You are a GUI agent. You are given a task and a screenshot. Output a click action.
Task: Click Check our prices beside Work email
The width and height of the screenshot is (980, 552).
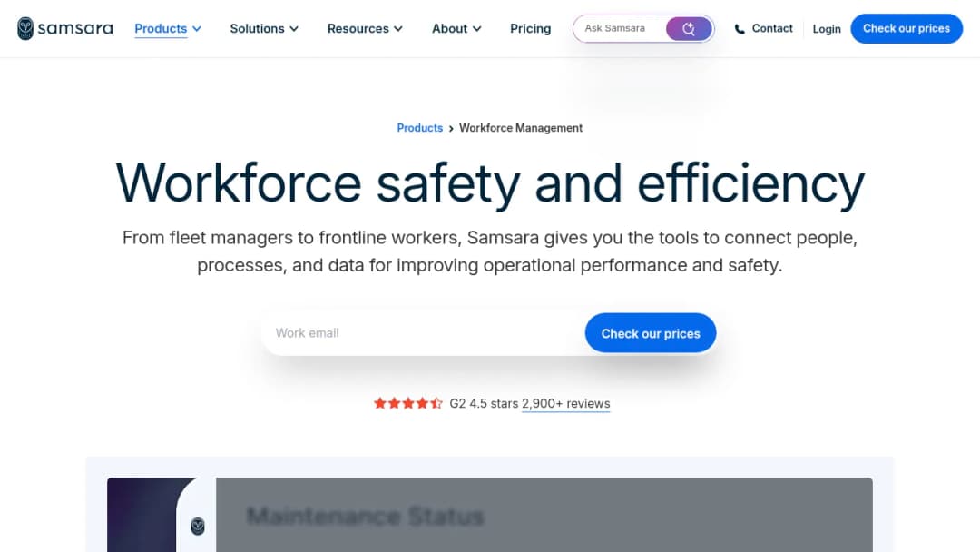point(650,333)
